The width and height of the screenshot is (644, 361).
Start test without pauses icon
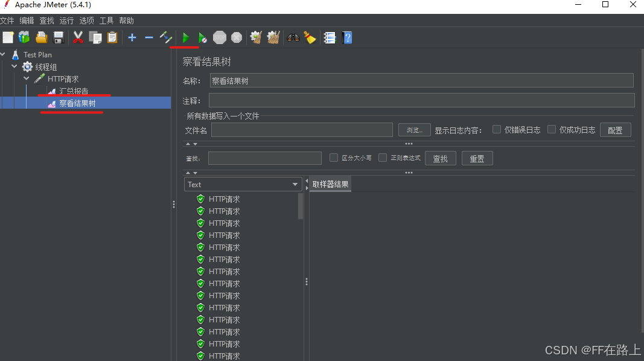click(202, 38)
